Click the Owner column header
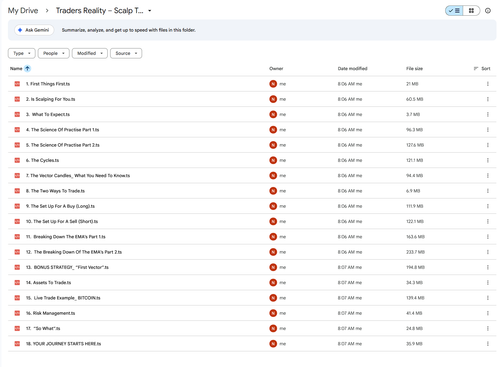The image size is (500, 367). (x=276, y=69)
